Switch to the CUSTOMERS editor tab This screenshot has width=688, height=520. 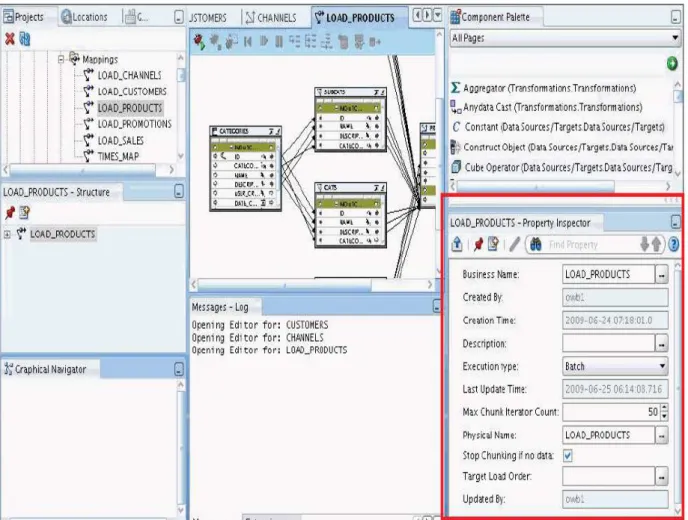pos(208,18)
